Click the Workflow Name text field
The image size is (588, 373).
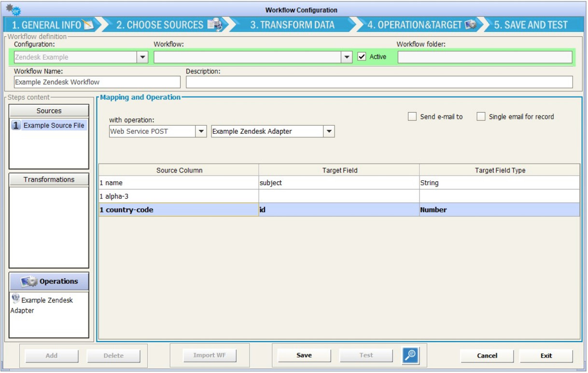pos(97,82)
